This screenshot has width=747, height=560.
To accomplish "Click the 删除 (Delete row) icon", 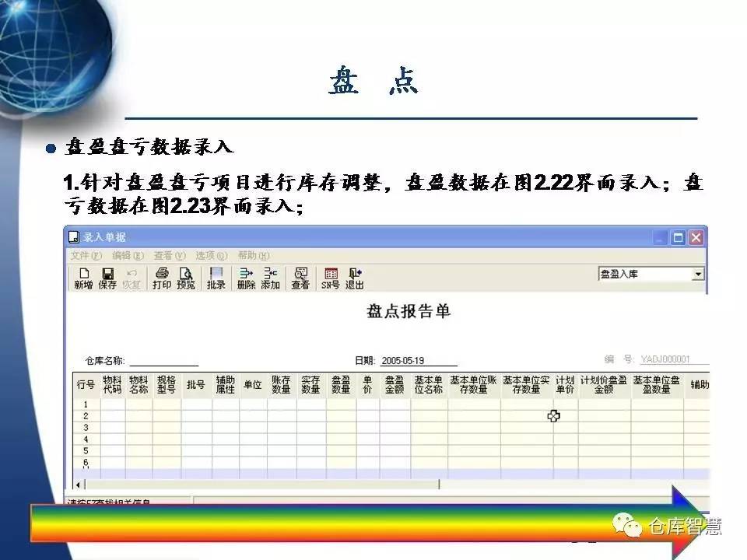I will point(246,278).
